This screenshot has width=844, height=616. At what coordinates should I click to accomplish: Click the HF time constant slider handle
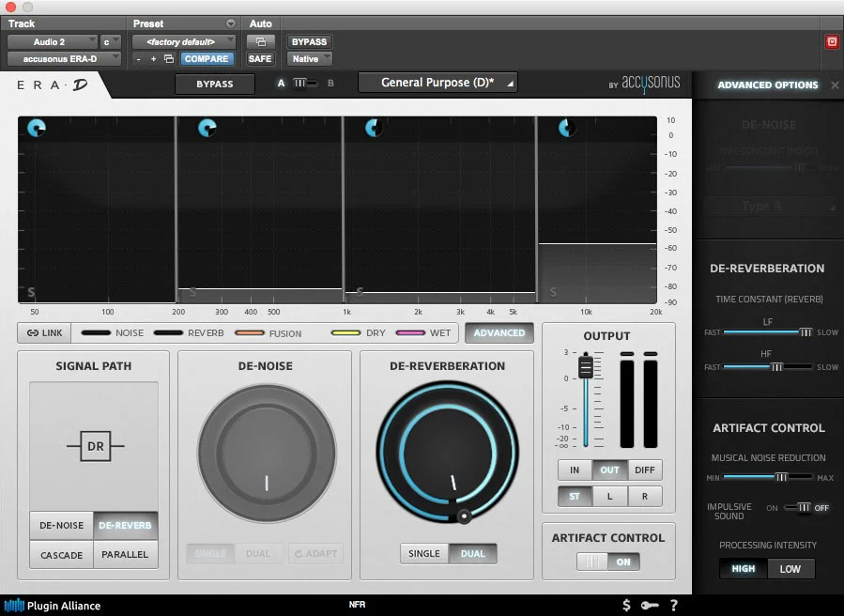[776, 367]
